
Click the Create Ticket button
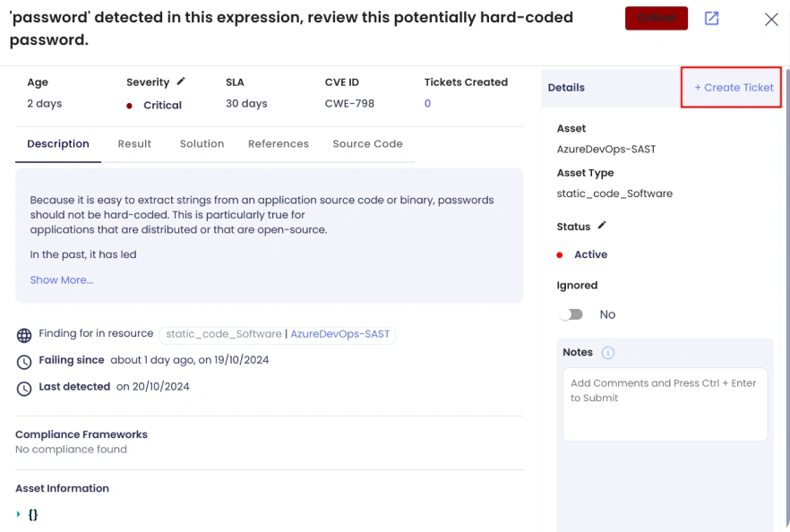pos(733,88)
